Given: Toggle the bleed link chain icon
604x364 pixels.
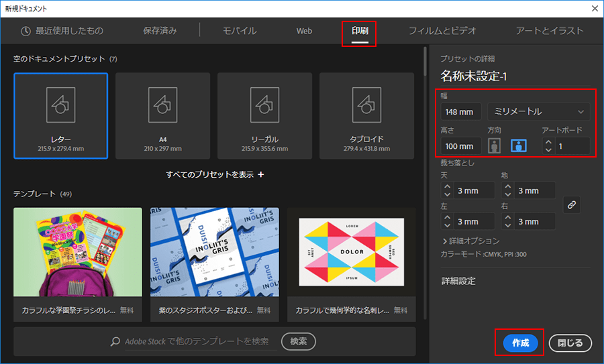Looking at the screenshot, I should pyautogui.click(x=572, y=204).
